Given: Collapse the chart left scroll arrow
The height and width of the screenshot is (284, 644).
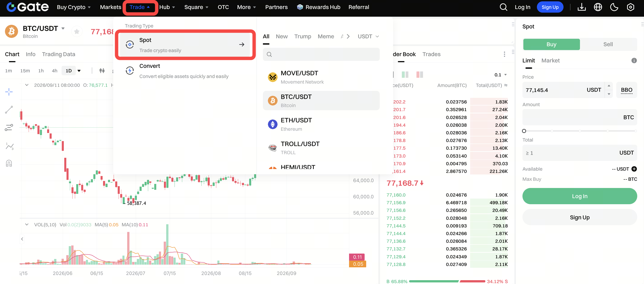Looking at the screenshot, I should (x=22, y=239).
